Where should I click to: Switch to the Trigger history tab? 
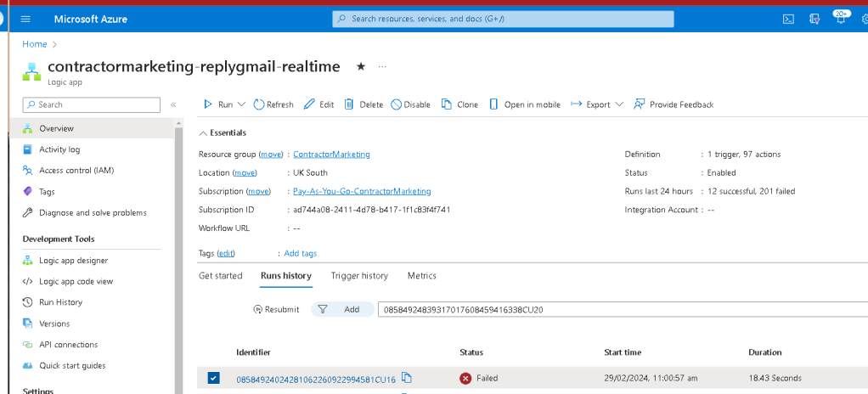click(359, 276)
